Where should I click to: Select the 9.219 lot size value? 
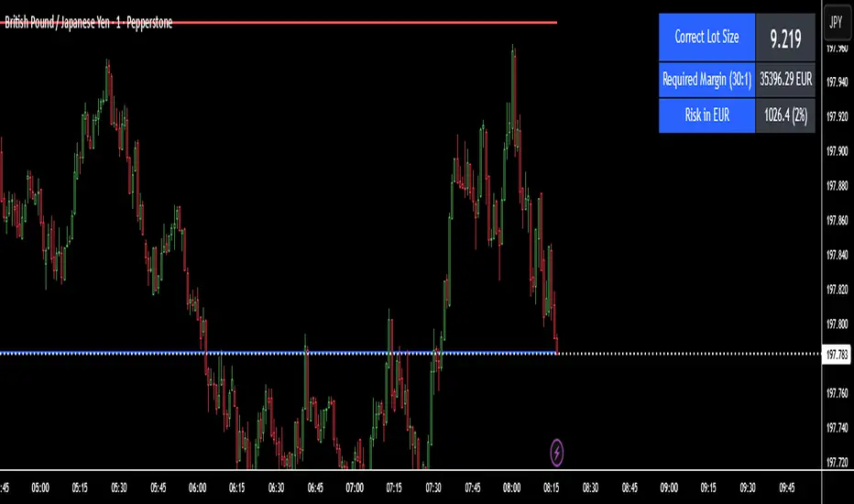(785, 38)
